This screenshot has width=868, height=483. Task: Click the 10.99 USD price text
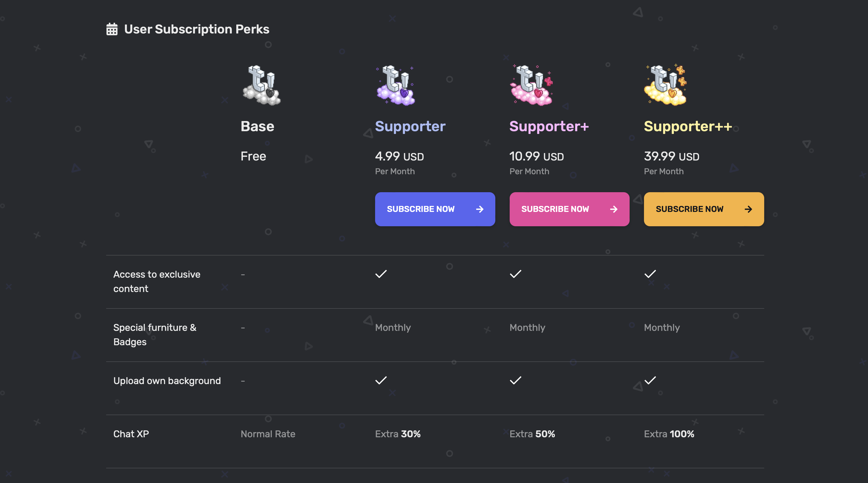click(x=536, y=156)
